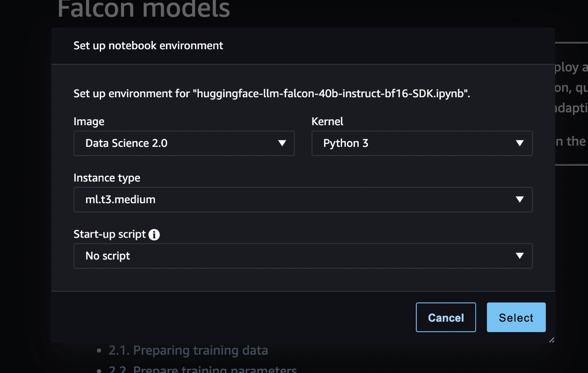This screenshot has height=373, width=588.
Task: Open the Data Science 2.0 image selector
Action: 184,143
